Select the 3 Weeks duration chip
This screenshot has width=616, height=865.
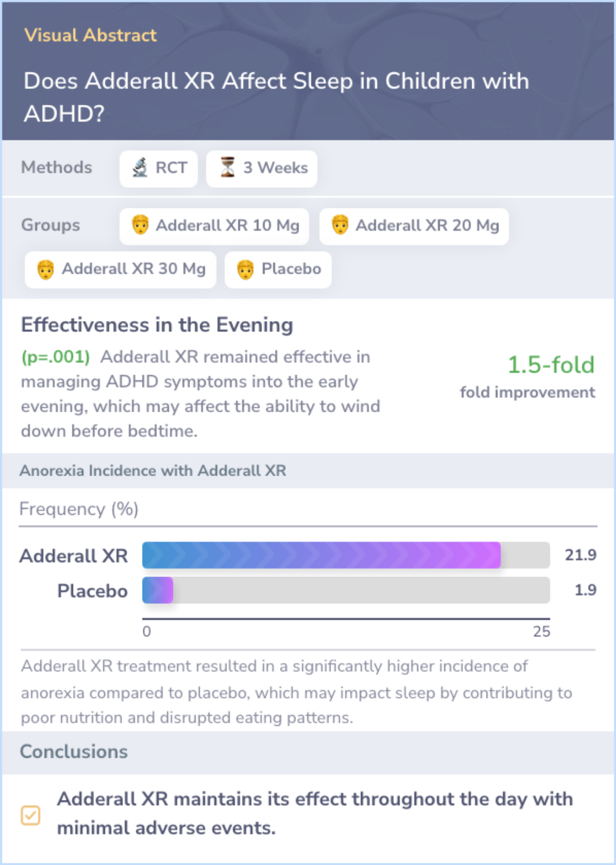tap(262, 169)
